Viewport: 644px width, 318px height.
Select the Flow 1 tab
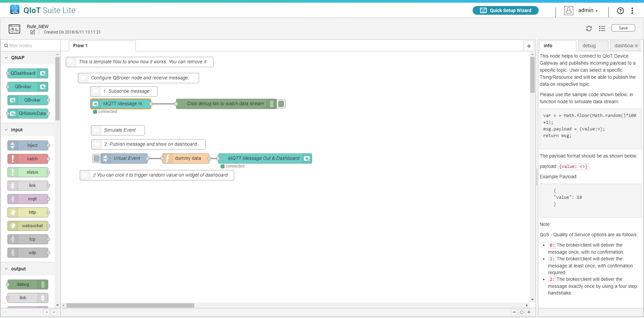point(80,46)
